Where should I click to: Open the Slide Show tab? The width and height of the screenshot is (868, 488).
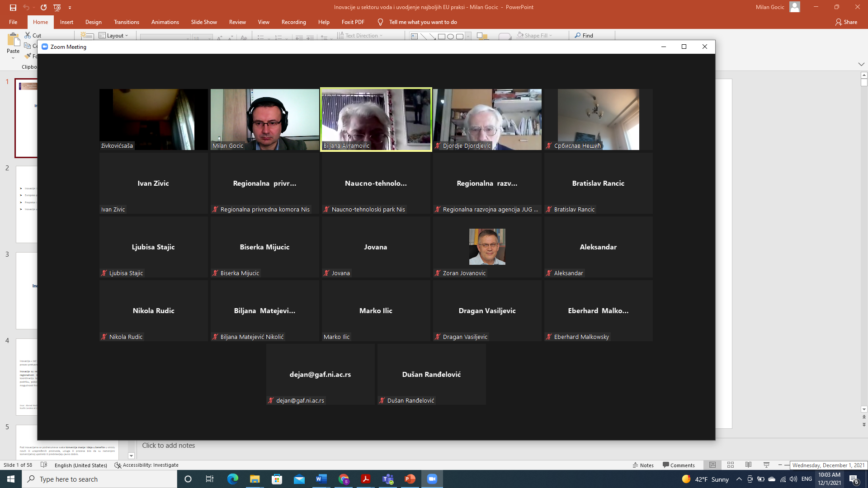pyautogui.click(x=204, y=22)
